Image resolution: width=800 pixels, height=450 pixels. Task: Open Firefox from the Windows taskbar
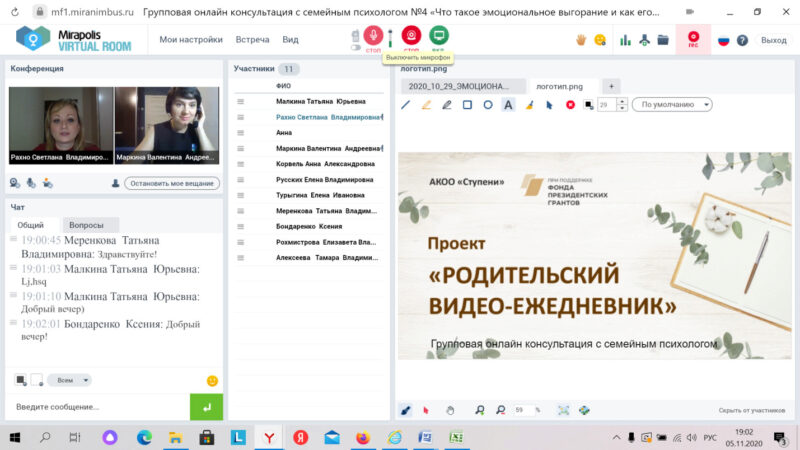coord(363,437)
